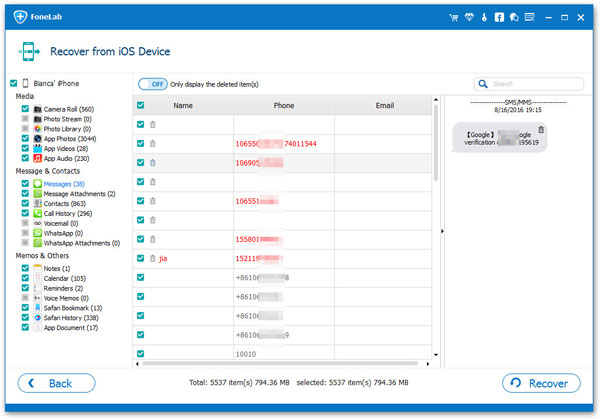The image size is (600, 419).
Task: Uncheck the Camera Roll (560) checkbox
Action: coord(25,109)
